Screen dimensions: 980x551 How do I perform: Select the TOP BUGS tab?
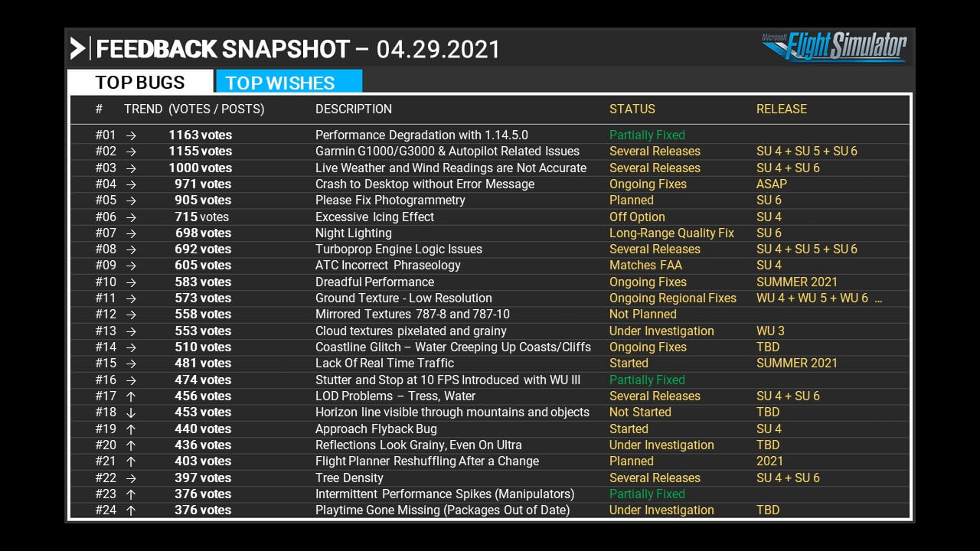[140, 83]
